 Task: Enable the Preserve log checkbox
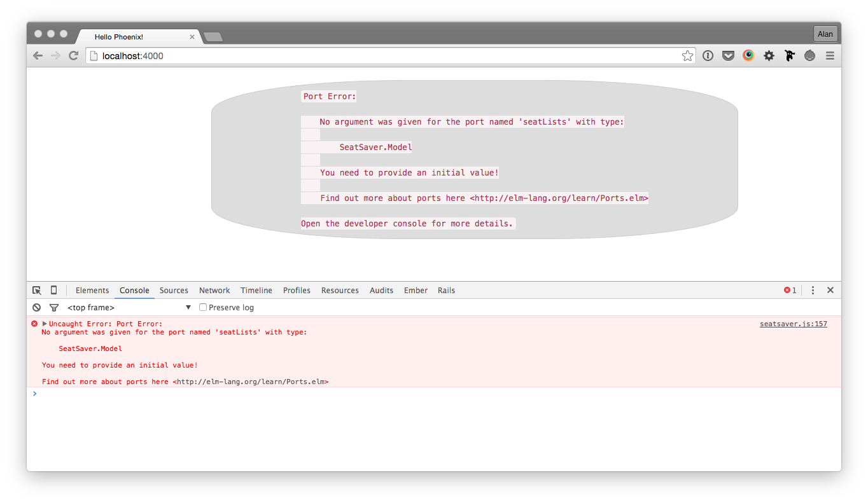203,308
